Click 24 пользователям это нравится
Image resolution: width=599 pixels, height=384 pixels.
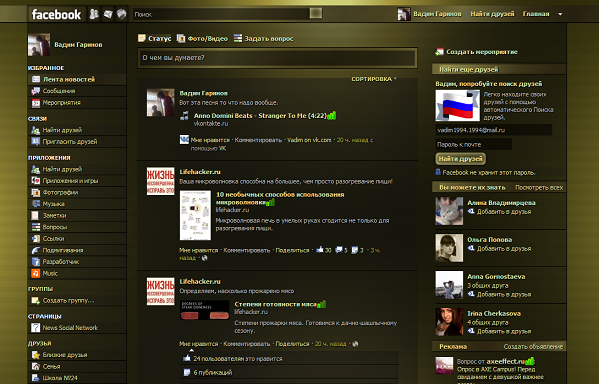238,359
